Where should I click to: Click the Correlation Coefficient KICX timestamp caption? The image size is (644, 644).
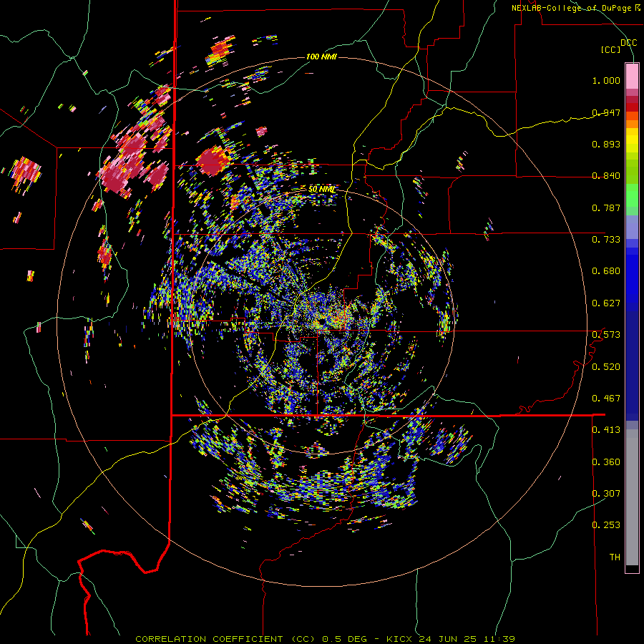pyautogui.click(x=325, y=639)
